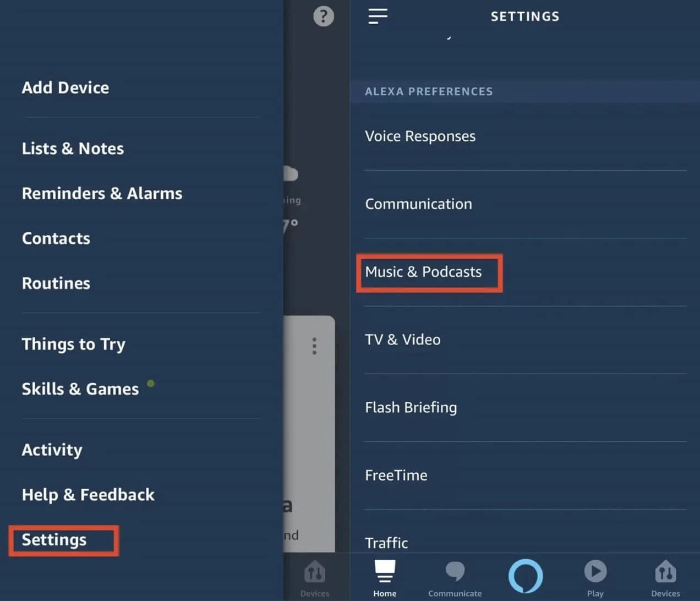Tap the cloud weather icon
The image size is (700, 601).
tap(291, 174)
